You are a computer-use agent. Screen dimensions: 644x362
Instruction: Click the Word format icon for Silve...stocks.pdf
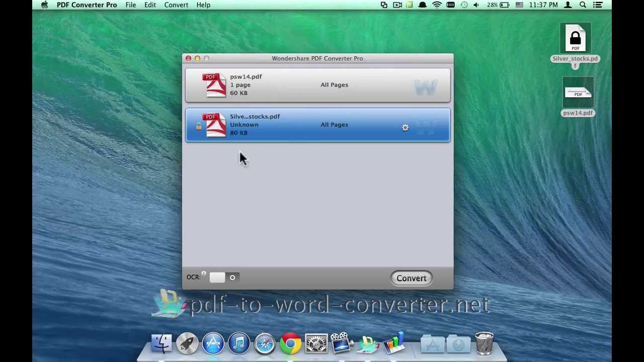click(426, 128)
